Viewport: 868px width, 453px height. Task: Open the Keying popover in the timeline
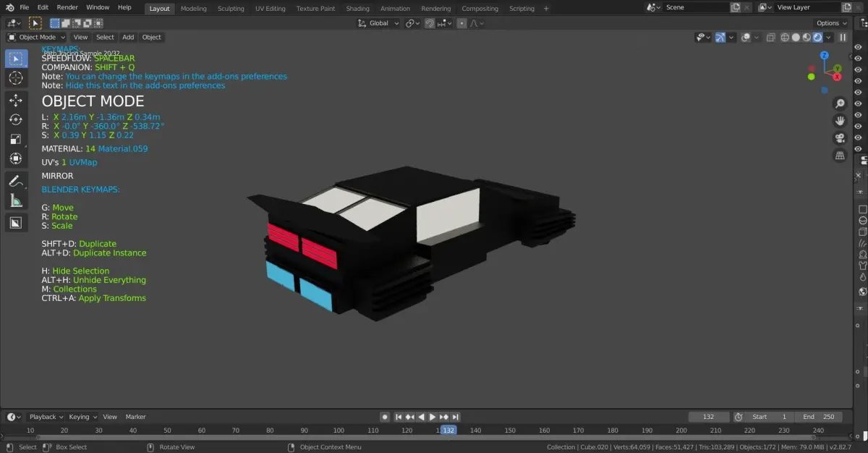point(82,417)
